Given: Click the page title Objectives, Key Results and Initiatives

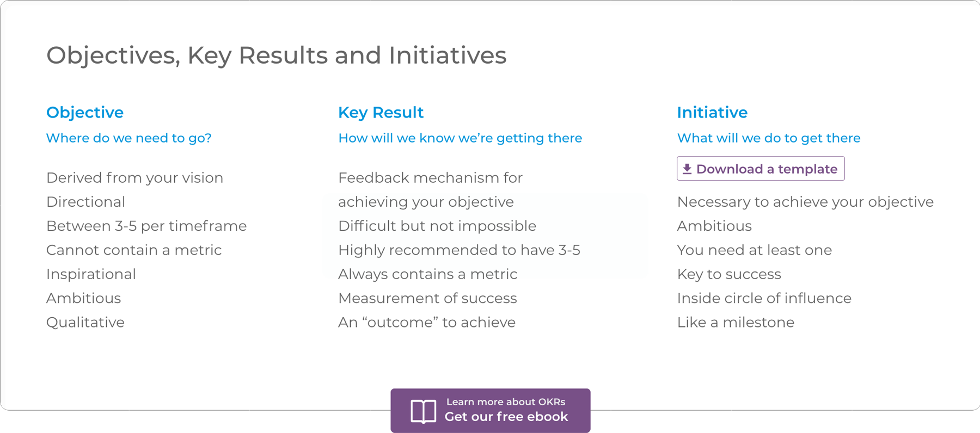Looking at the screenshot, I should point(277,55).
